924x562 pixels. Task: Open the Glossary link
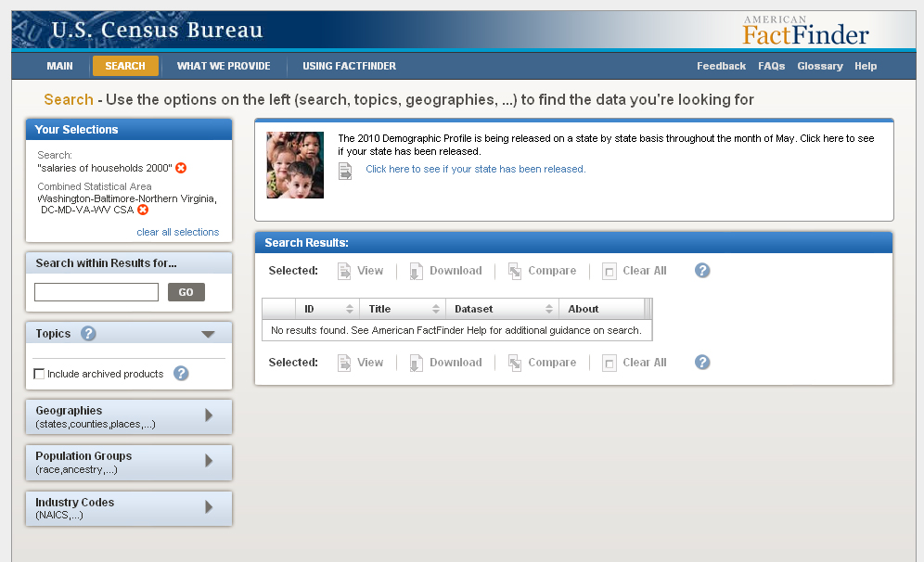pos(820,66)
